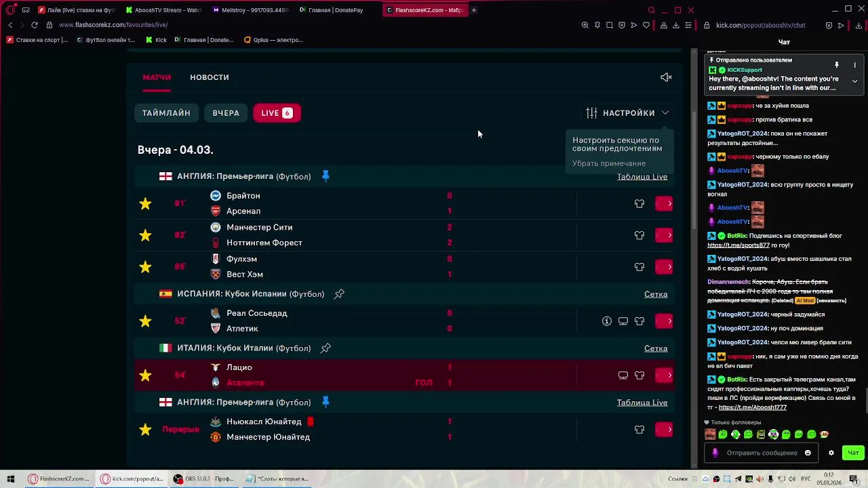868x488 pixels.
Task: Expand Фулхэм vs Вест Хэм red arrow
Action: [x=664, y=267]
